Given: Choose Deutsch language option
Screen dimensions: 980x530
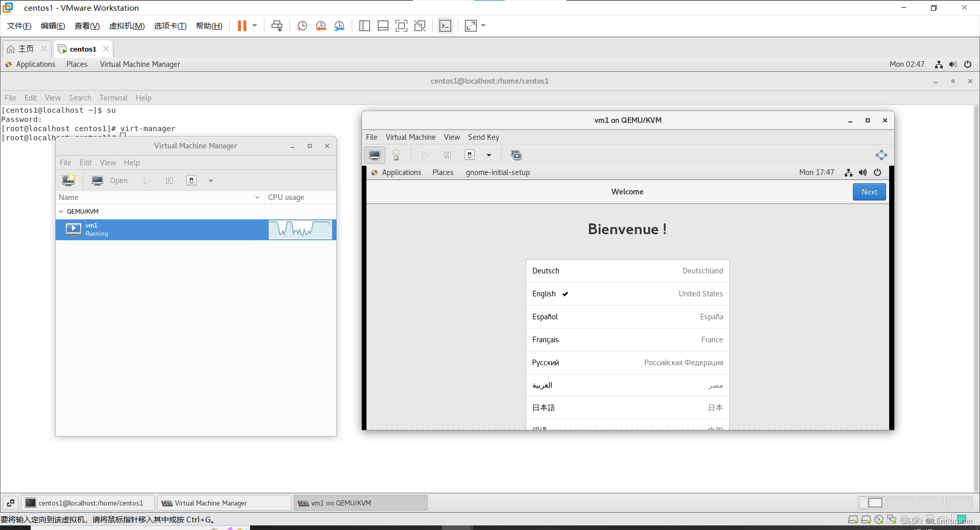Looking at the screenshot, I should tap(628, 271).
